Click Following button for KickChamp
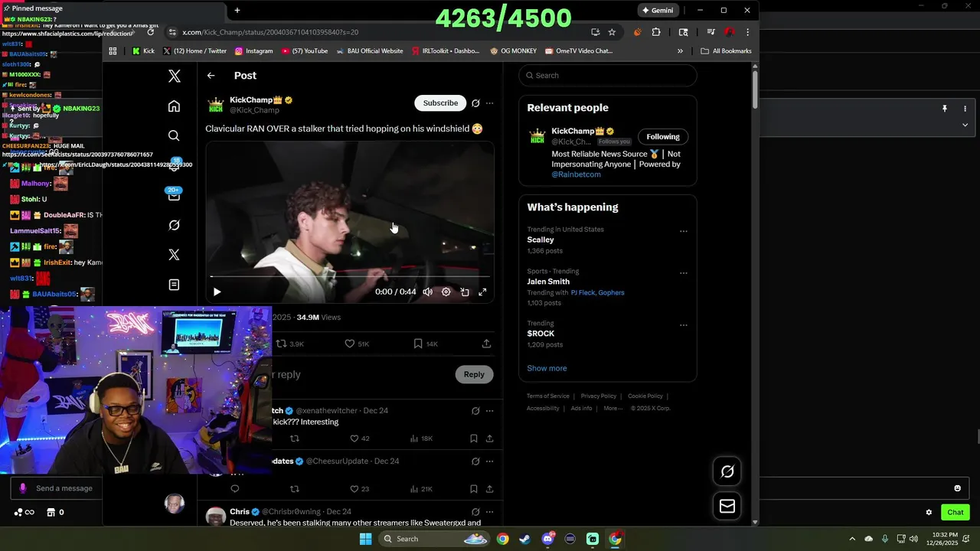 (663, 137)
